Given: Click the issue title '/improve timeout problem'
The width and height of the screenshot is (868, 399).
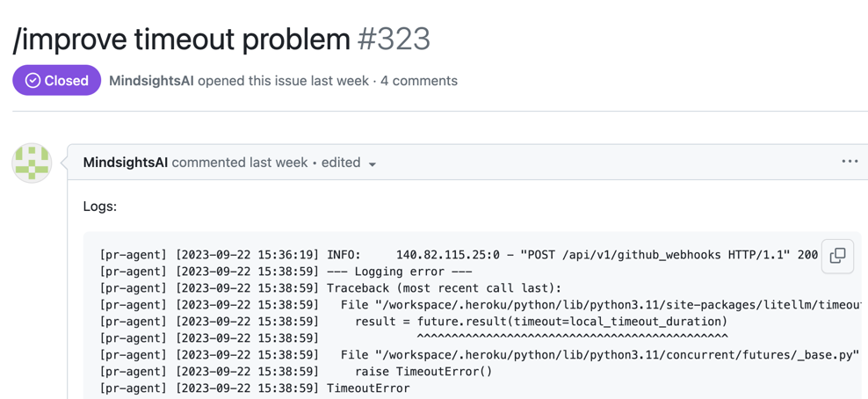Looking at the screenshot, I should [181, 39].
